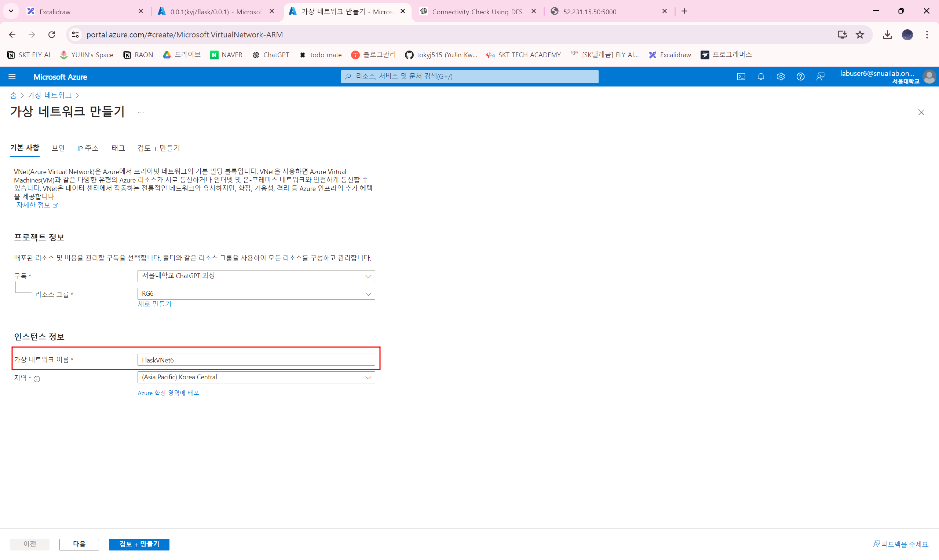Switch to the 0.0.1(kyj/flask/0.0.1) tab
The width and height of the screenshot is (939, 560).
pos(216,11)
